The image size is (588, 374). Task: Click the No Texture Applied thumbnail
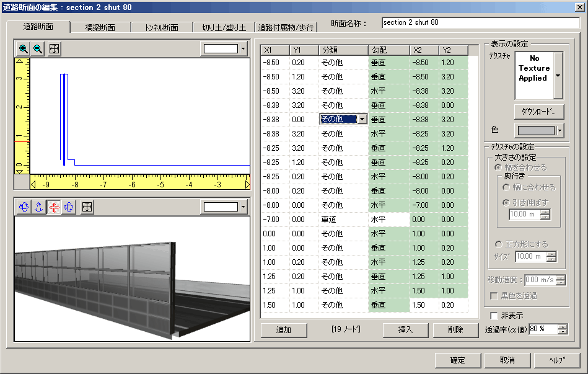tap(534, 76)
